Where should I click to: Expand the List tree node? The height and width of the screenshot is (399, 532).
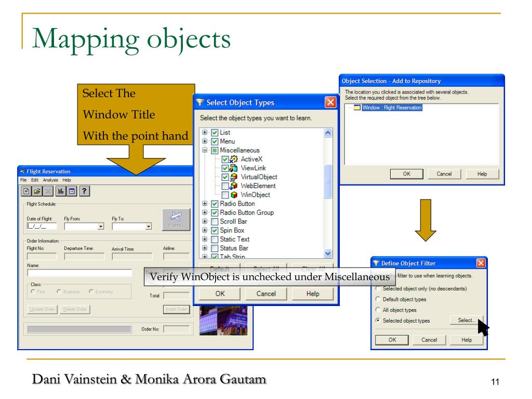pyautogui.click(x=205, y=132)
